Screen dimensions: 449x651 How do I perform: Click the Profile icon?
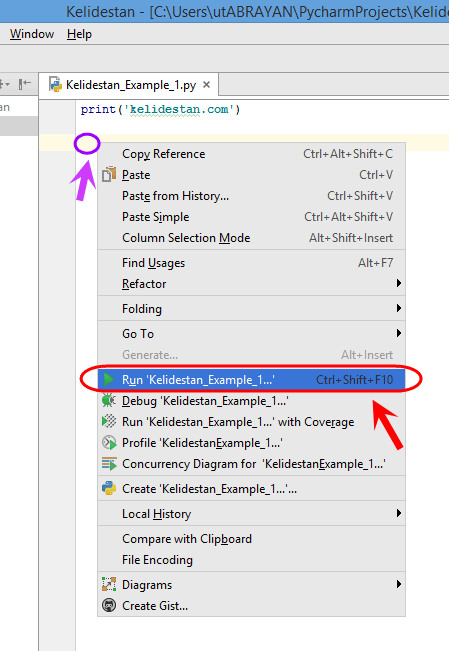[x=109, y=443]
